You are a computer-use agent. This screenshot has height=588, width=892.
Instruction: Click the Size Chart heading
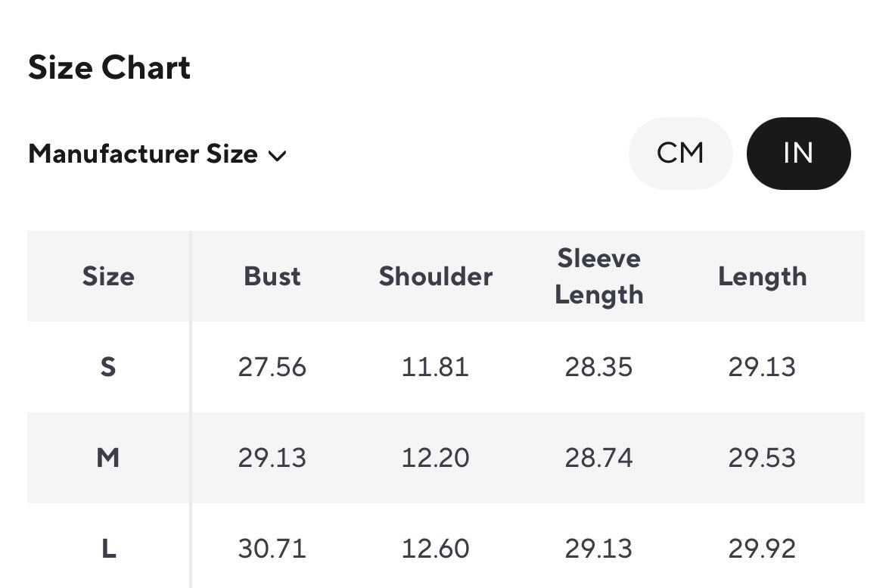tap(109, 68)
